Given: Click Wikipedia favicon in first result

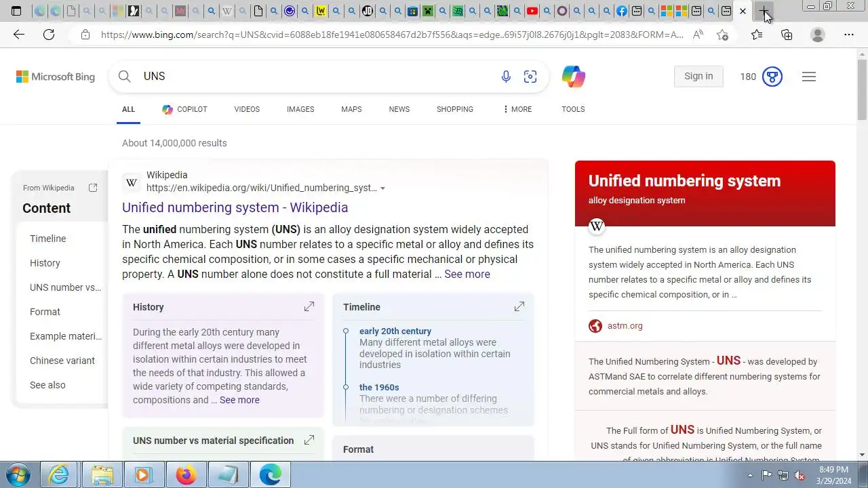Looking at the screenshot, I should point(132,182).
